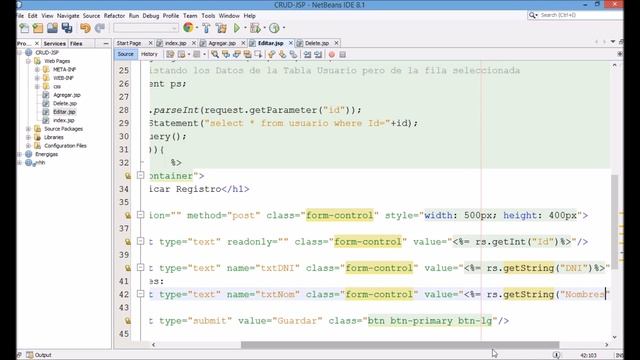This screenshot has height=360, width=640.
Task: Open the File menu
Action: [x=20, y=16]
